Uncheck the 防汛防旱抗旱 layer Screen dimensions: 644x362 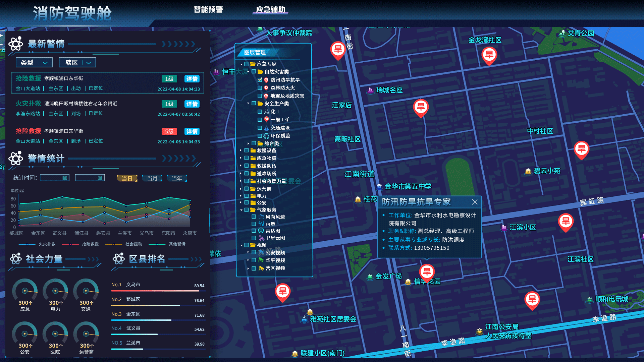(260, 79)
